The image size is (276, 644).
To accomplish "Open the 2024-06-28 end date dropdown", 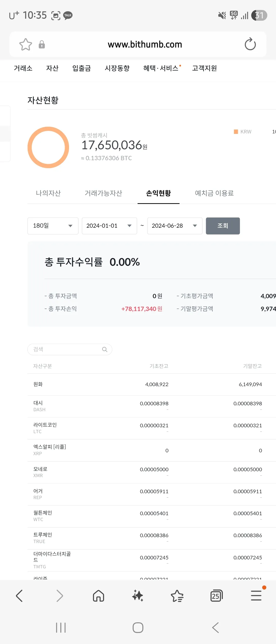I will (x=175, y=226).
